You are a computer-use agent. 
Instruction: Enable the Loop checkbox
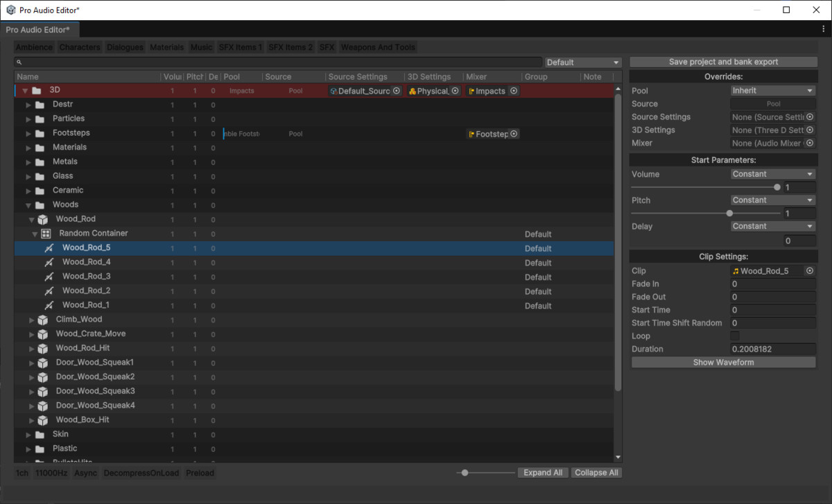click(x=736, y=336)
